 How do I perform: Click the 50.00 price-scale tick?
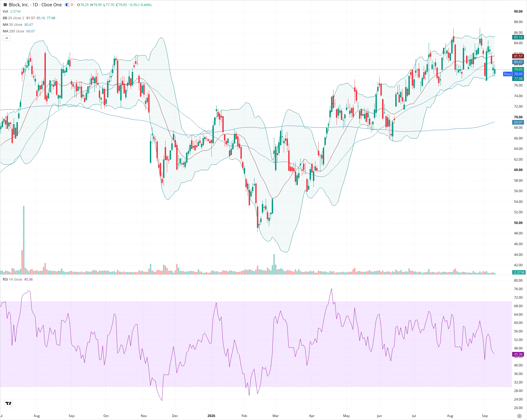(518, 223)
